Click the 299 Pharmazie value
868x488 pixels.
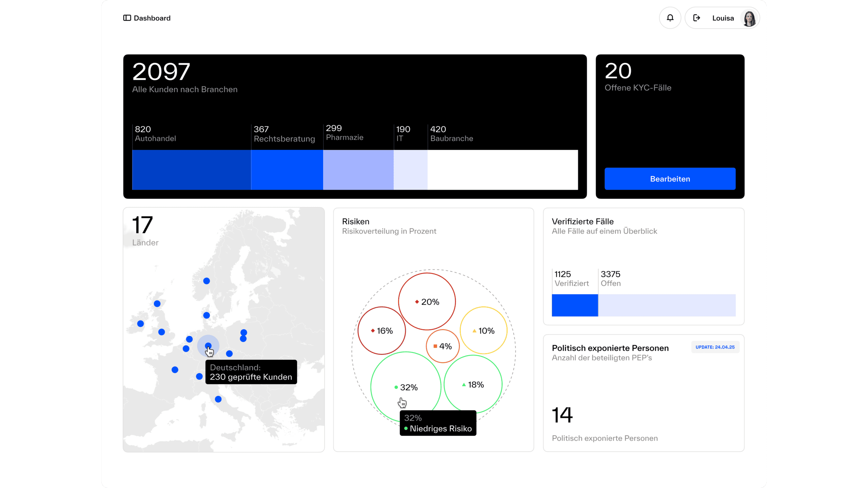(x=334, y=128)
